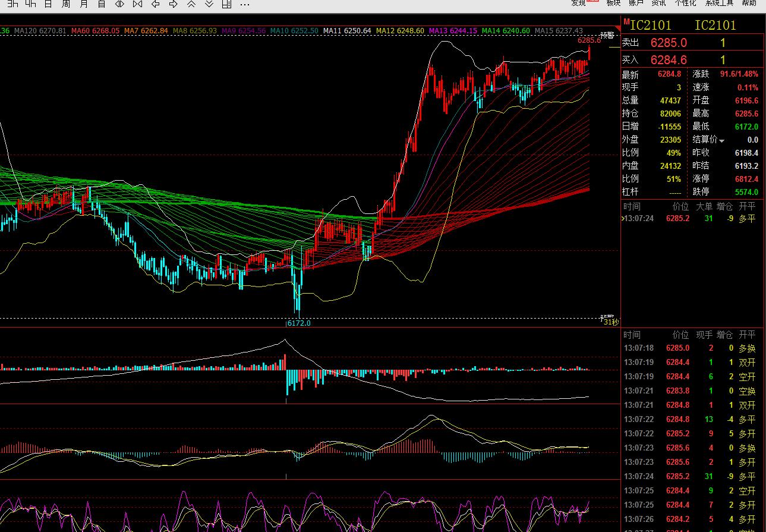Open the 账户 menu
This screenshot has width=766, height=532.
(636, 3)
